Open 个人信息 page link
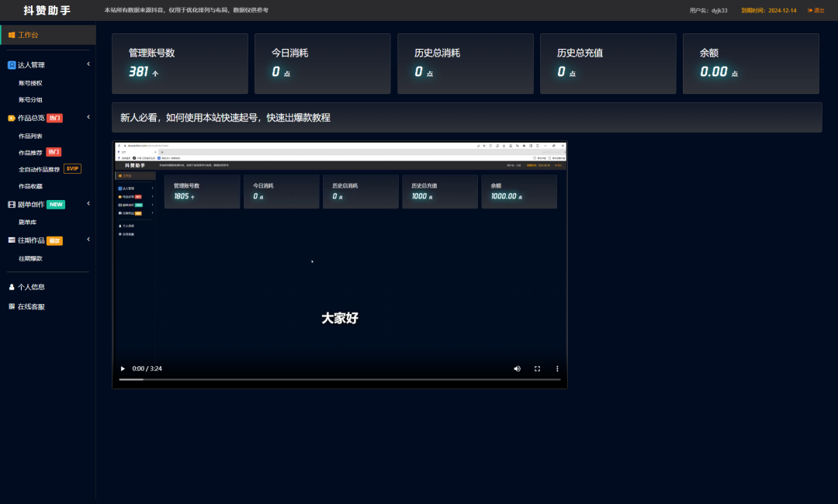The image size is (838, 504). pyautogui.click(x=31, y=287)
